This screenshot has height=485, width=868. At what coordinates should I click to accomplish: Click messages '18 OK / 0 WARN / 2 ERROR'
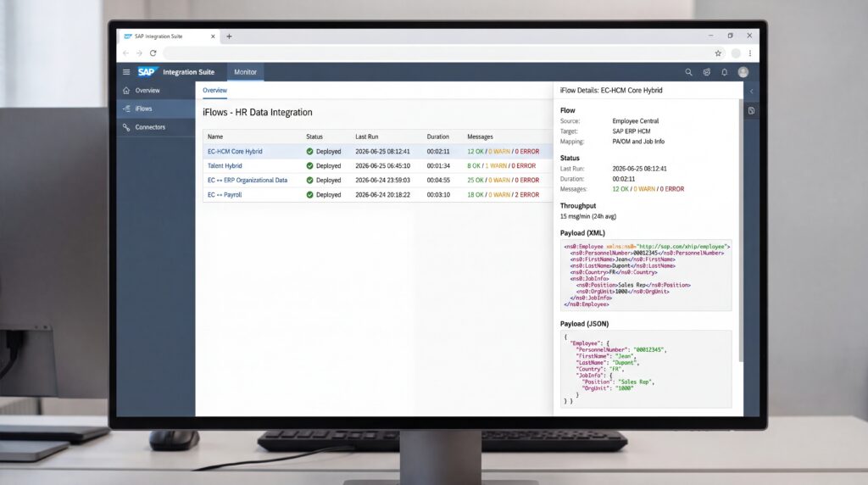[x=503, y=195]
